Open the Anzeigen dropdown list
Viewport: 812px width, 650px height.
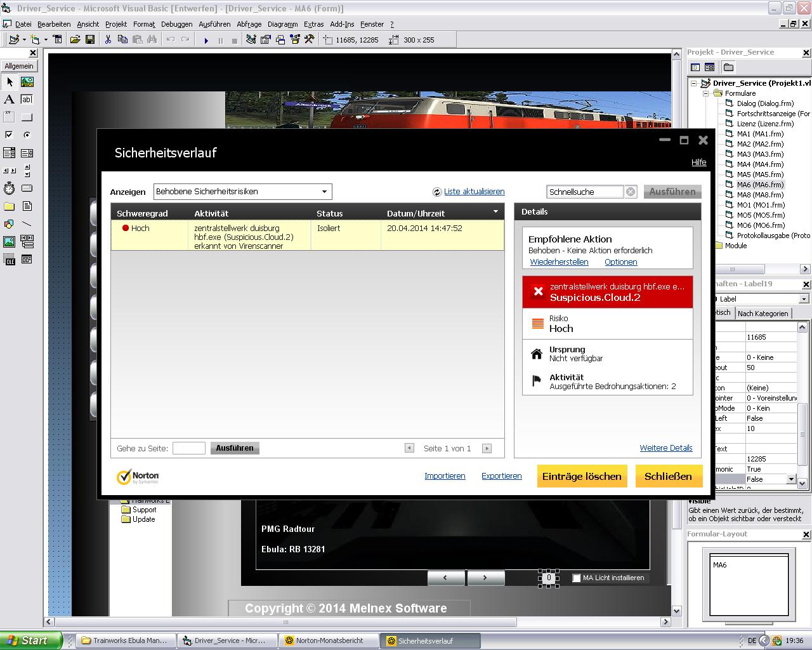click(x=324, y=192)
